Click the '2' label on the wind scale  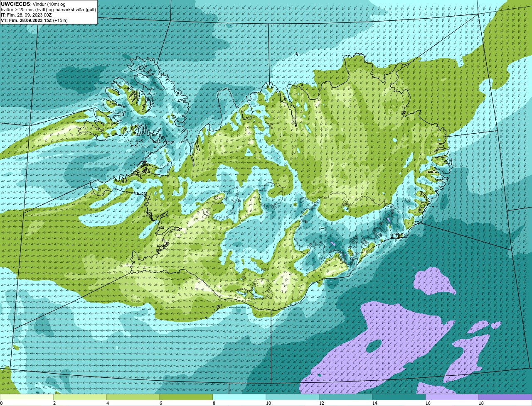54,403
